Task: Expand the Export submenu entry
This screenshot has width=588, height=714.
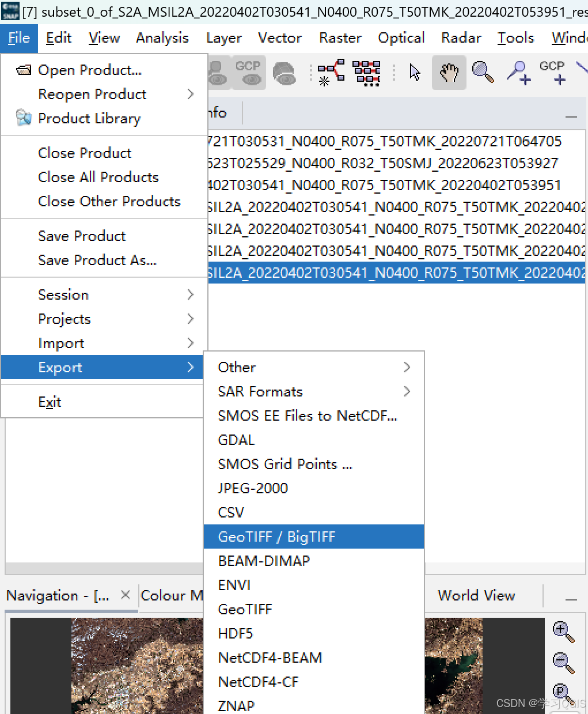Action: click(x=103, y=367)
